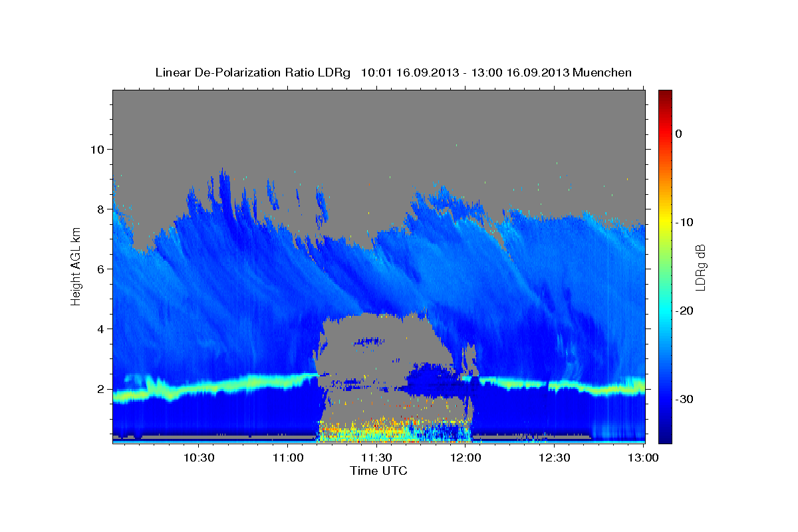Viewport: 798px width, 532px height.
Task: Click the height tick label 10
Action: pos(97,149)
